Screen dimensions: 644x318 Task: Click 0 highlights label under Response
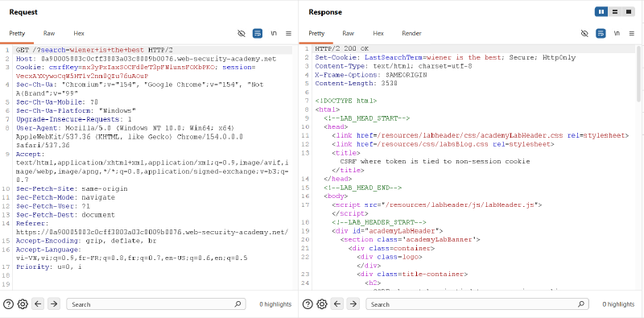pyautogui.click(x=618, y=304)
